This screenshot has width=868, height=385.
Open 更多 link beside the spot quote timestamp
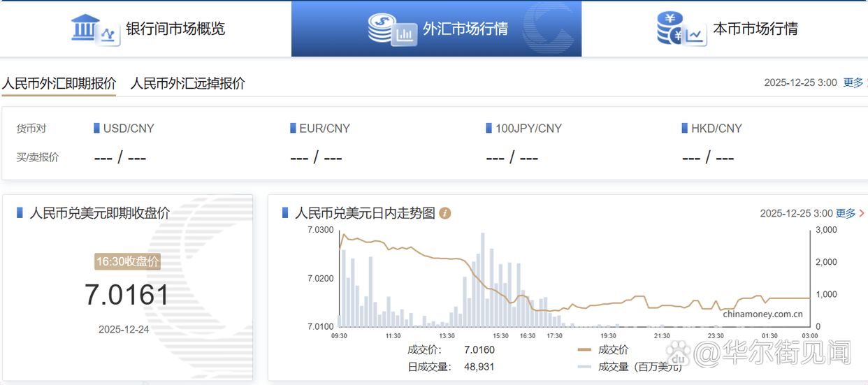point(853,82)
